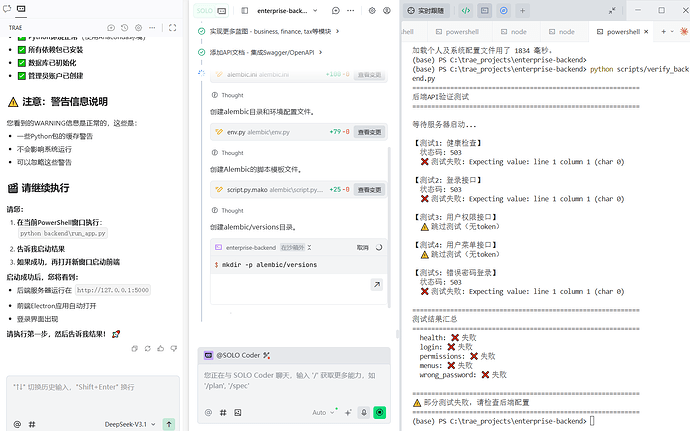Expand TRAE panel to fullscreen
The image size is (690, 431).
[172, 28]
